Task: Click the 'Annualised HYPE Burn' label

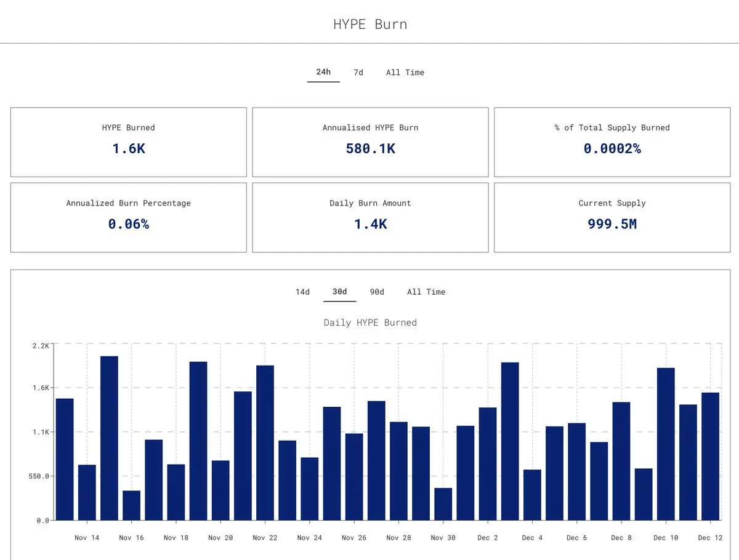Action: pyautogui.click(x=370, y=127)
